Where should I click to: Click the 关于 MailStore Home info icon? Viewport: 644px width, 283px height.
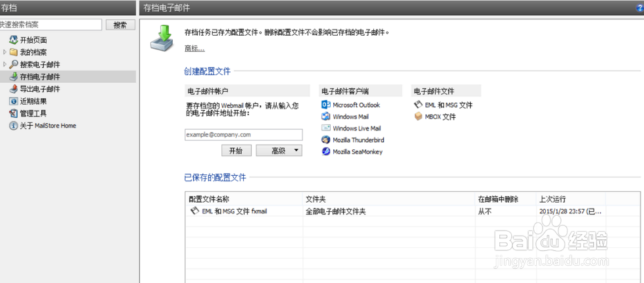click(14, 126)
